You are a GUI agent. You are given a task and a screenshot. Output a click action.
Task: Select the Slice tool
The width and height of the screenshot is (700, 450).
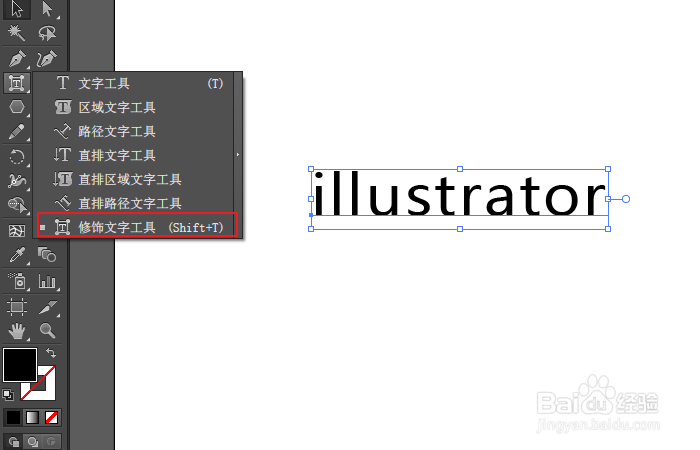click(47, 307)
